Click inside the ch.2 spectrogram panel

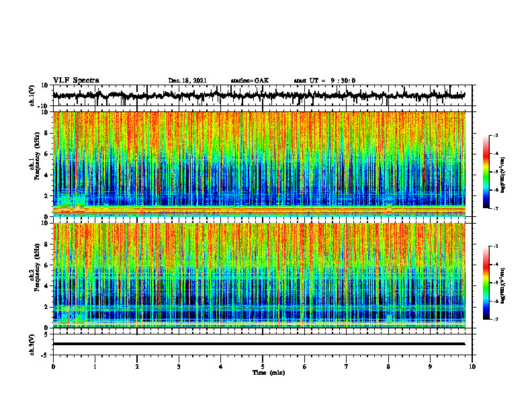click(259, 275)
